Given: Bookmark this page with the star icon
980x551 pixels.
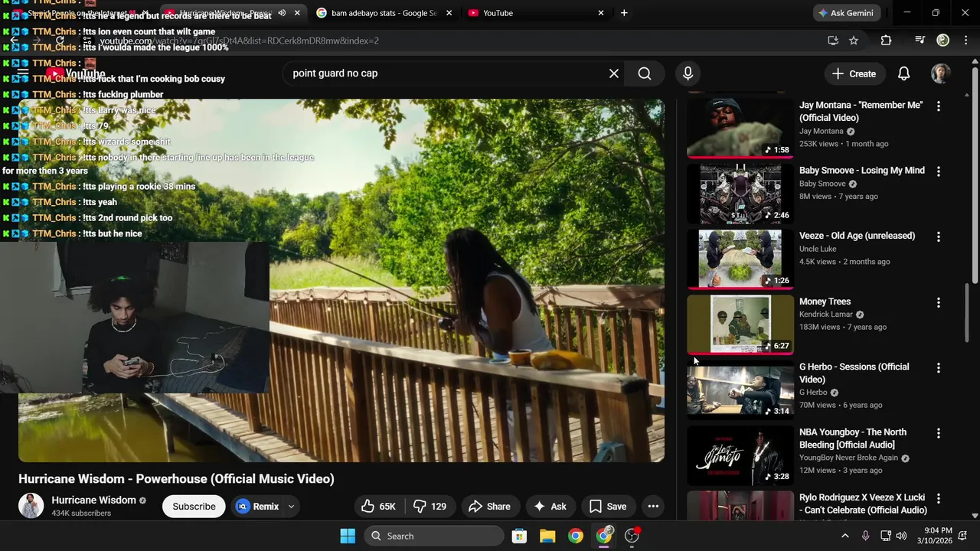Looking at the screenshot, I should pos(854,41).
